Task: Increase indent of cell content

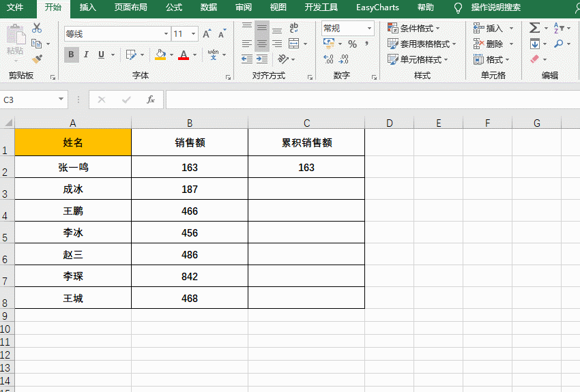Action: click(x=262, y=59)
